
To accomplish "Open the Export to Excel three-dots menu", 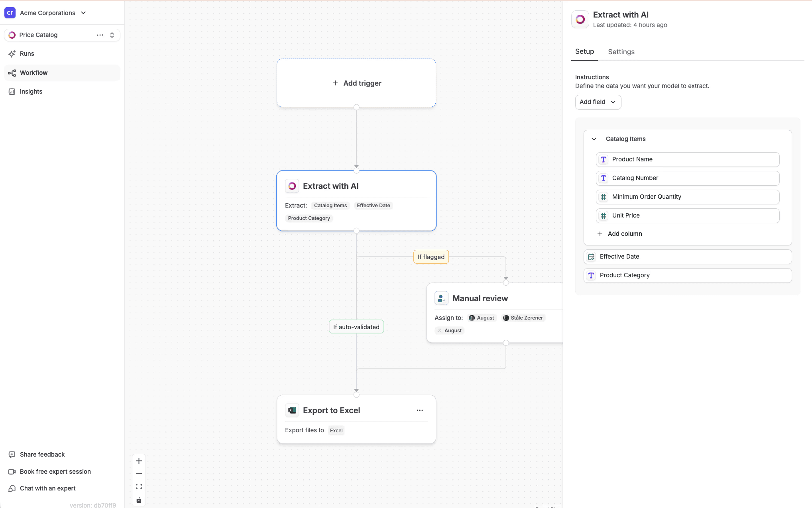I will click(x=420, y=410).
